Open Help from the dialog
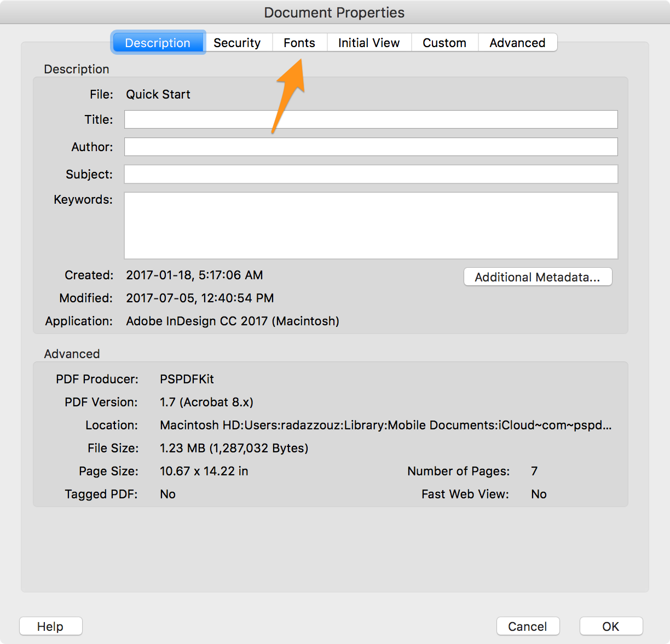 (50, 626)
